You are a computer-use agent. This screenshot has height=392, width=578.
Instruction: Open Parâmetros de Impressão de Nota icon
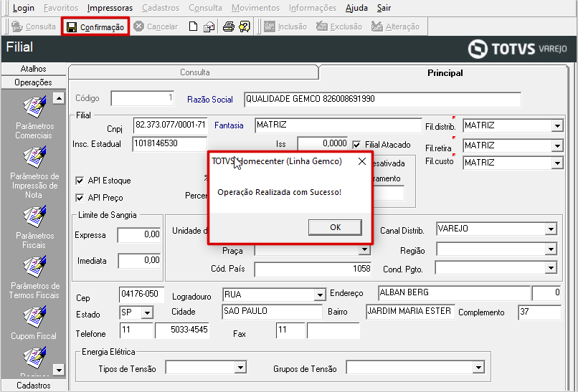coord(34,156)
